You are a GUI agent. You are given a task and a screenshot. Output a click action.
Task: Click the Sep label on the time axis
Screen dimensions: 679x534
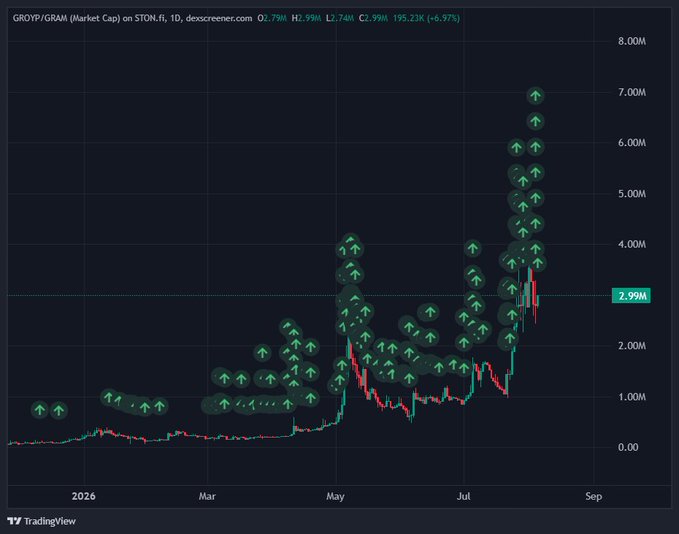[593, 496]
